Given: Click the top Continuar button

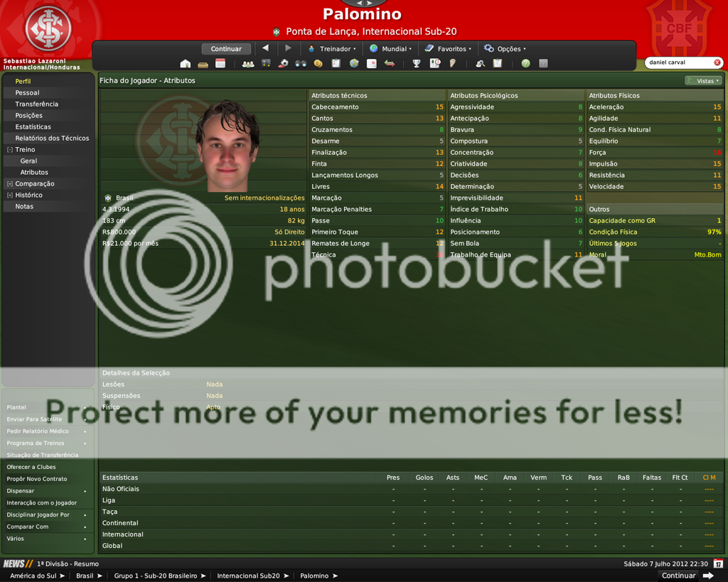Looking at the screenshot, I should (226, 49).
